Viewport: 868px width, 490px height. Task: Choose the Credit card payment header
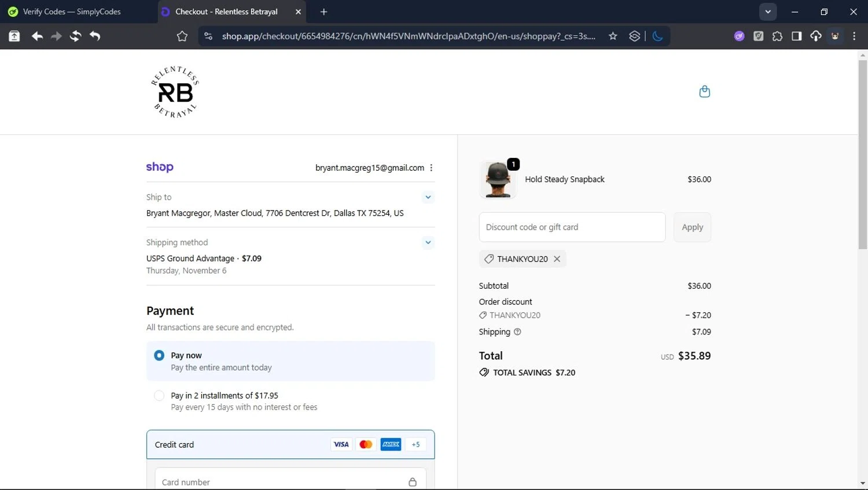pos(290,444)
